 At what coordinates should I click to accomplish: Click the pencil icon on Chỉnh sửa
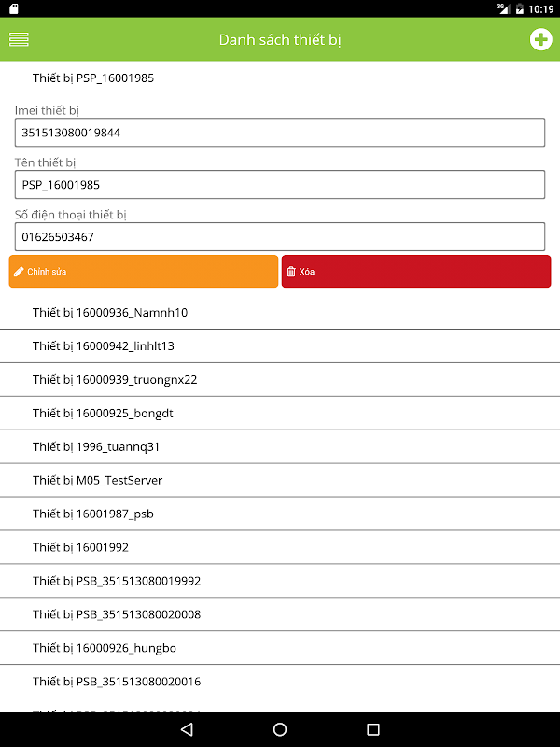click(19, 272)
